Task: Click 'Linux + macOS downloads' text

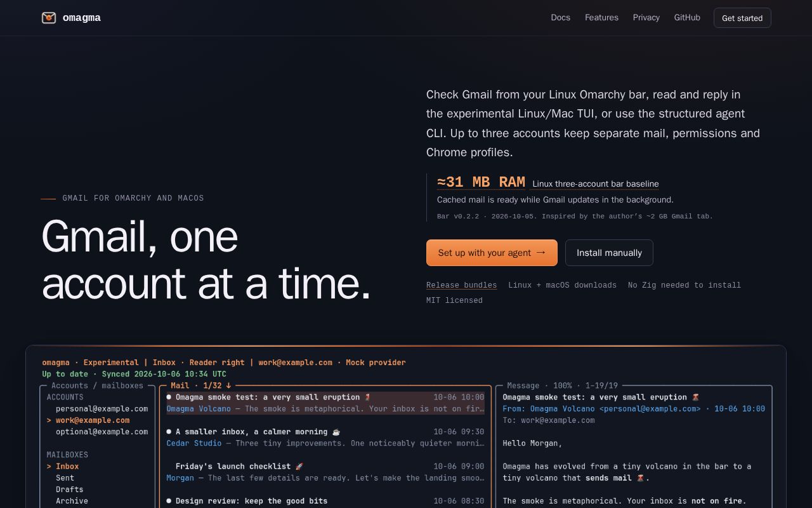Action: (x=562, y=285)
